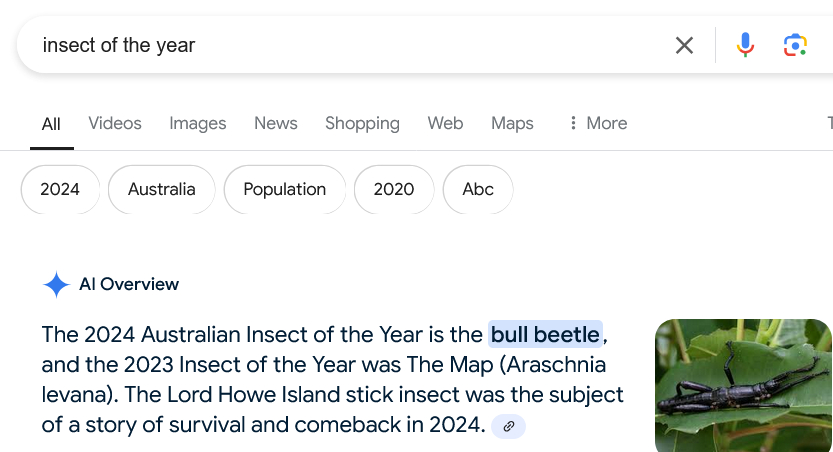This screenshot has height=452, width=833.
Task: Open the stick insect thumbnail image
Action: click(743, 385)
